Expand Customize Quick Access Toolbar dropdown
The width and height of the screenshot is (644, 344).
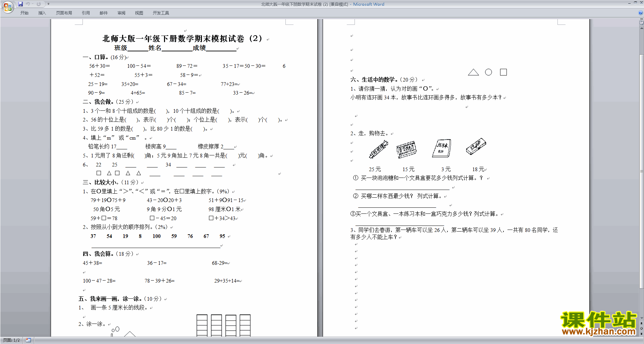(x=48, y=4)
